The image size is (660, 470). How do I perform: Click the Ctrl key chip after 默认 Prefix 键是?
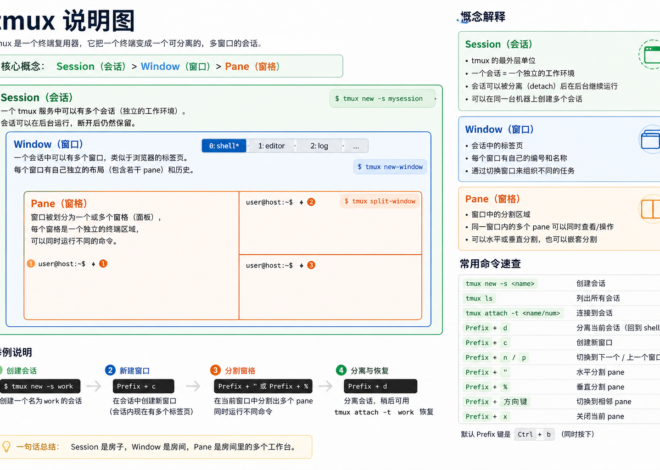coord(525,434)
